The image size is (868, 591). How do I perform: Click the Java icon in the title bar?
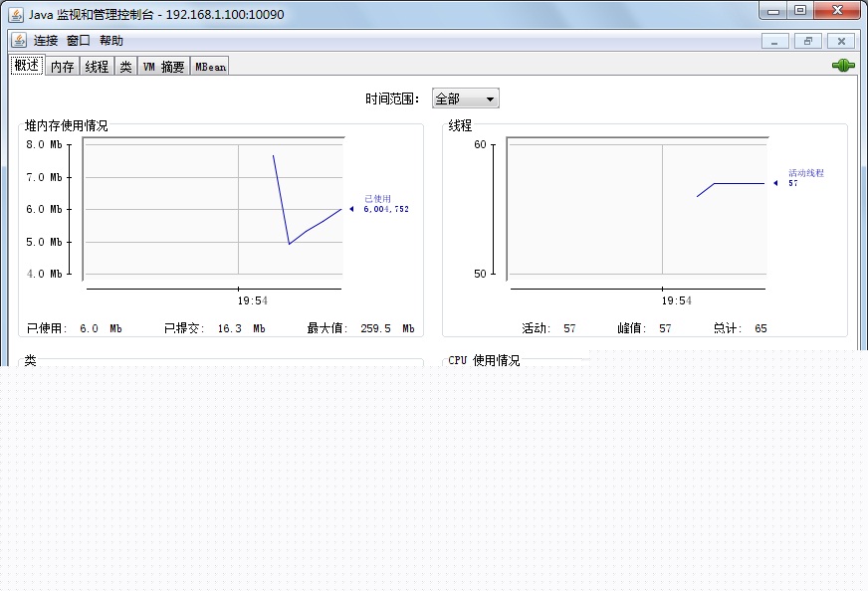[x=16, y=14]
